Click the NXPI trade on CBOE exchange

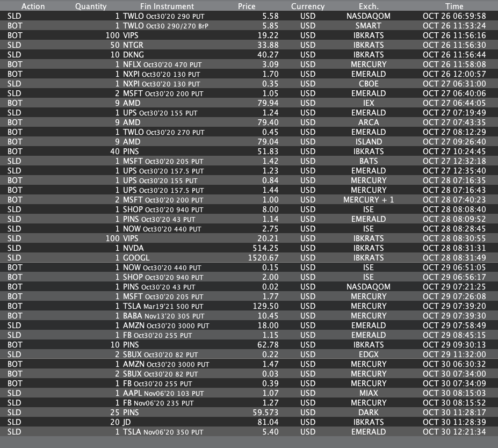click(x=249, y=84)
